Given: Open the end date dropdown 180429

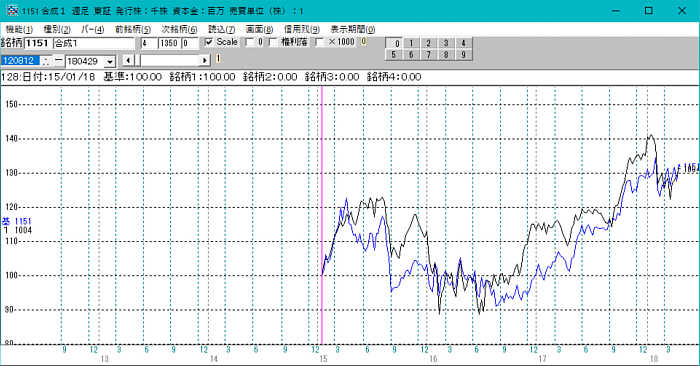Looking at the screenshot, I should (109, 61).
